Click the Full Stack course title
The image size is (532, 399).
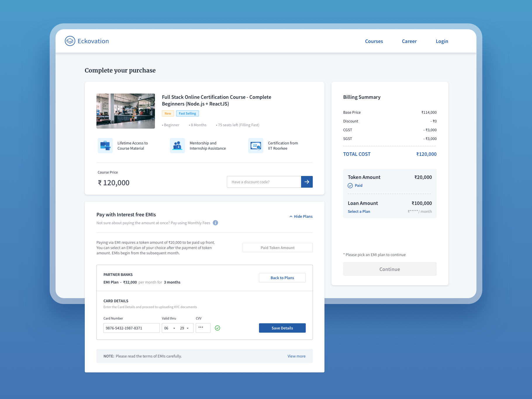(x=217, y=100)
